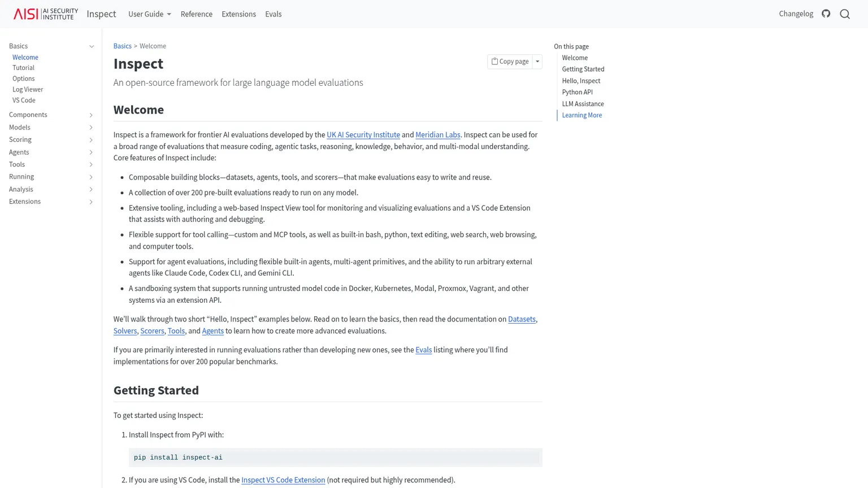The image size is (868, 488).
Task: Jump to Hello, Inspect in On this page
Action: (x=581, y=81)
